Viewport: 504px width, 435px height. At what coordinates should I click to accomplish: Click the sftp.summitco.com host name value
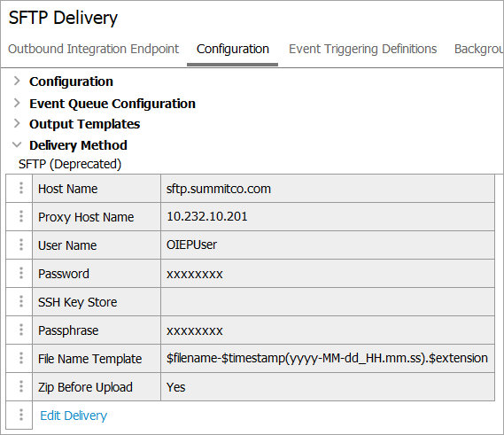219,189
